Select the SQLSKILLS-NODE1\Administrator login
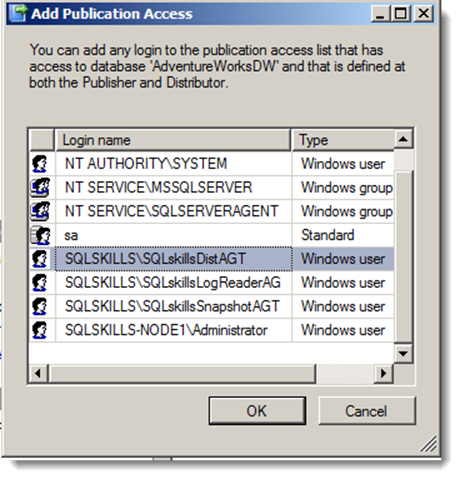The image size is (460, 479). (x=173, y=330)
